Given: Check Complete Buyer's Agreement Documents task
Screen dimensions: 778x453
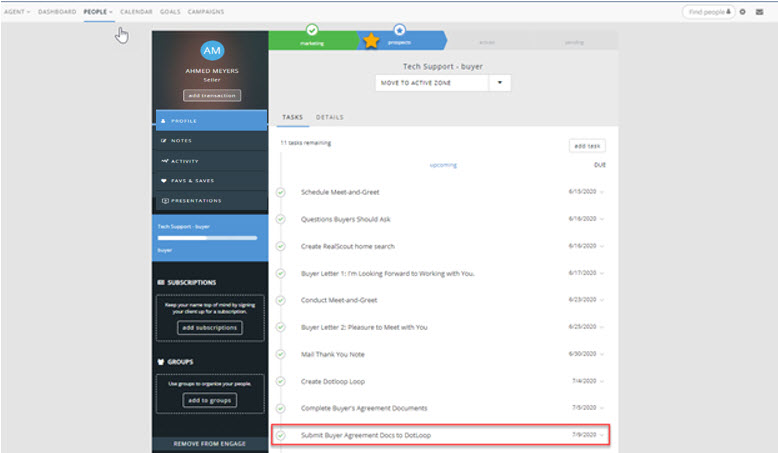Looking at the screenshot, I should point(281,408).
